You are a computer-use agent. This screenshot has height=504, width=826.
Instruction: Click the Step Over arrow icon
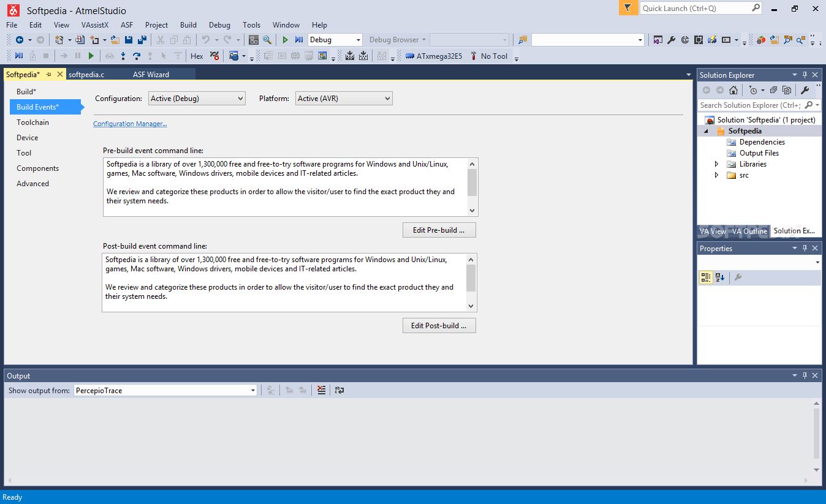click(x=137, y=56)
